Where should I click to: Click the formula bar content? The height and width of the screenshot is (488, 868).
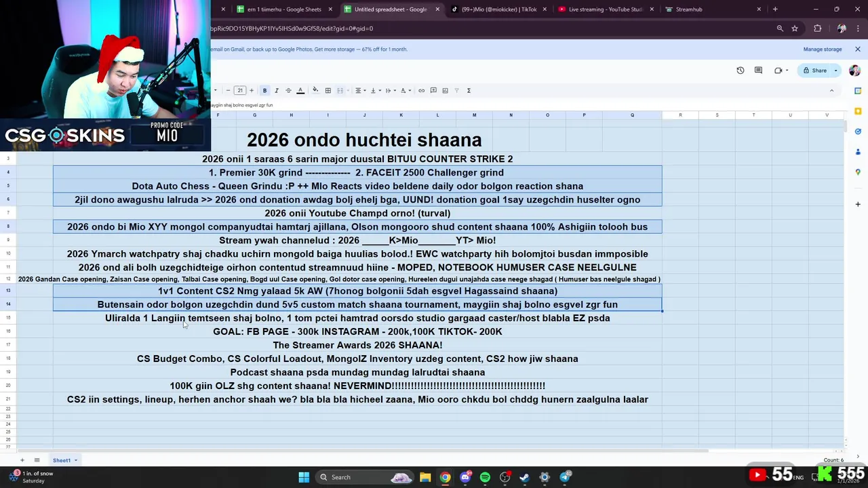(242, 105)
